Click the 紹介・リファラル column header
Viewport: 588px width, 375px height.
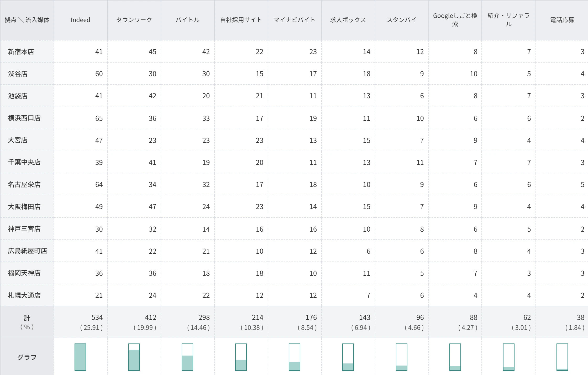[x=509, y=20]
